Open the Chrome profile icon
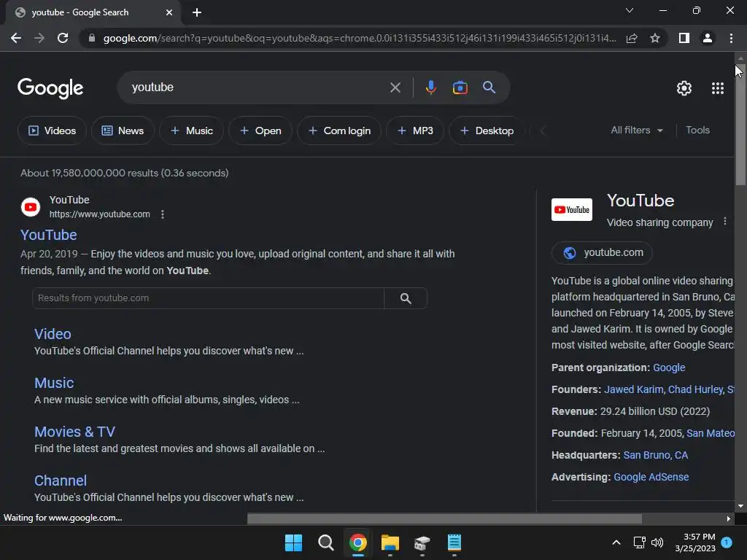Viewport: 747px width, 560px height. [x=708, y=38]
